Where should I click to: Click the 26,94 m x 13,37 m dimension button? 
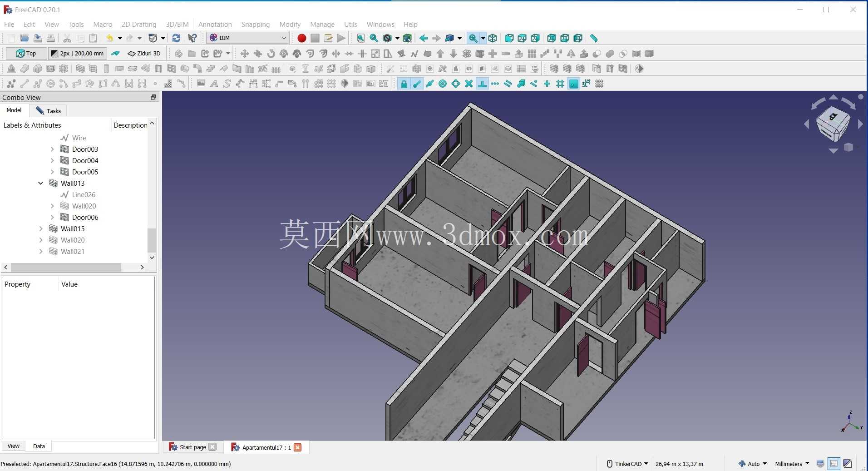click(679, 464)
